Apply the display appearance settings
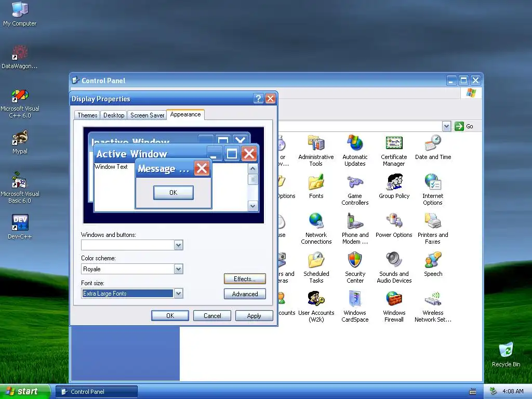Viewport: 532px width, 399px height. [x=254, y=315]
